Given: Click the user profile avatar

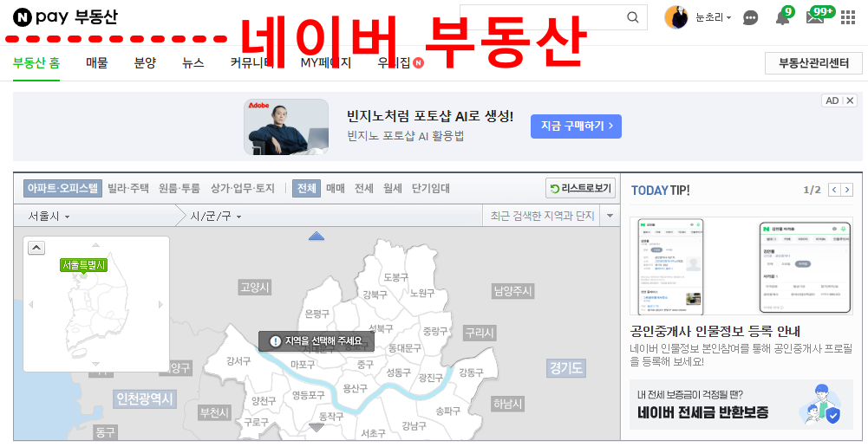Looking at the screenshot, I should 675,17.
